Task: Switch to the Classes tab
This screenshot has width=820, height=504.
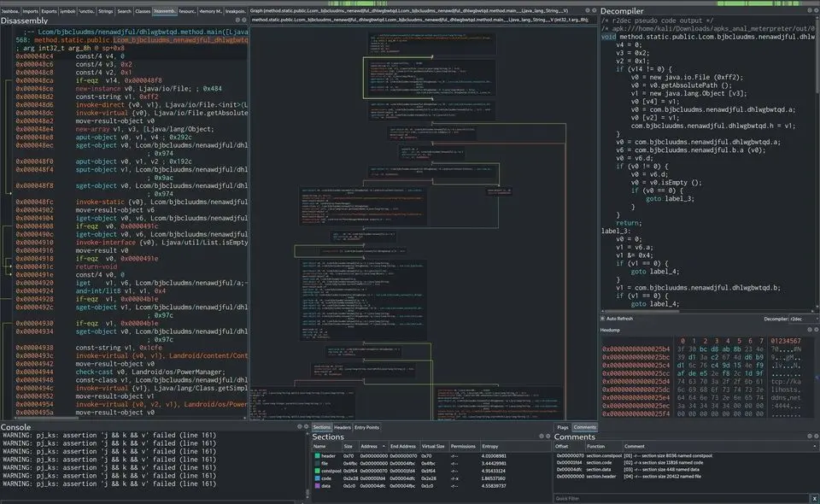Action: coord(143,11)
